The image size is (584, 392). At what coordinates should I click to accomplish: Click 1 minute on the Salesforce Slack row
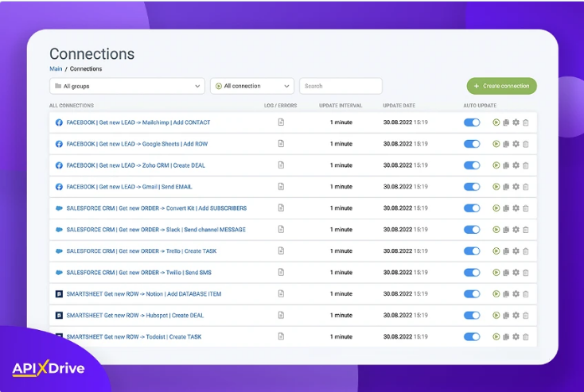tap(341, 230)
